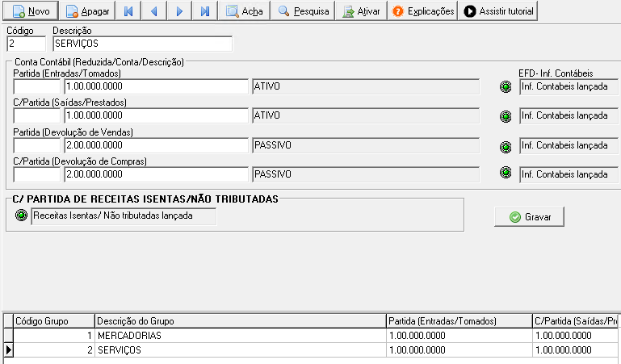Image resolution: width=621 pixels, height=364 pixels.
Task: Jump to the last record arrow
Action: click(x=205, y=11)
